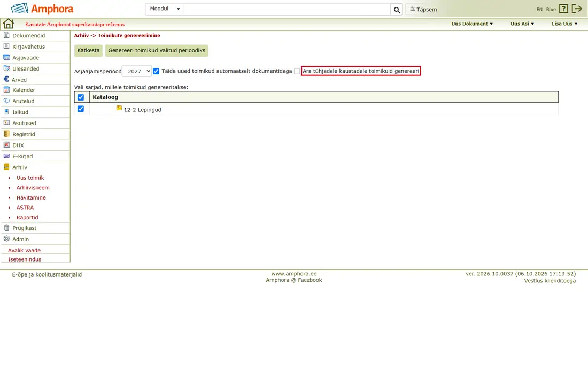Expand the Uus Asi menu
The height and width of the screenshot is (368, 588).
point(522,24)
